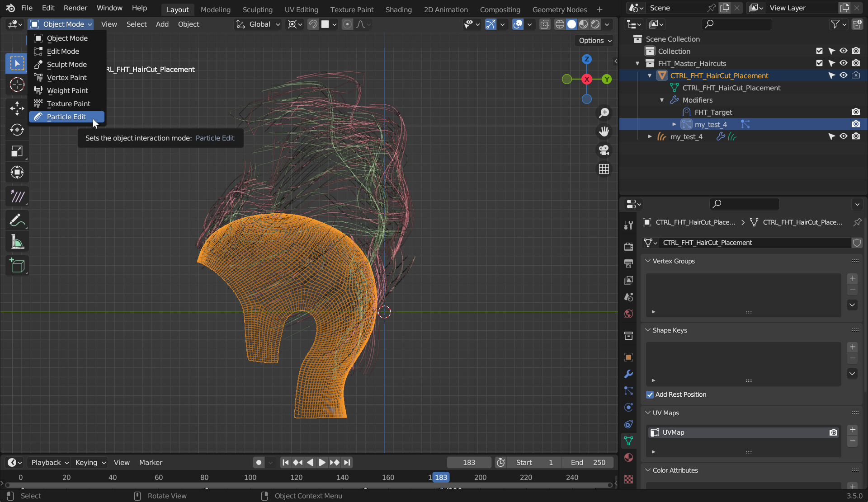Collapse the Vertex Groups panel
Screen dimensions: 868x502
point(647,261)
